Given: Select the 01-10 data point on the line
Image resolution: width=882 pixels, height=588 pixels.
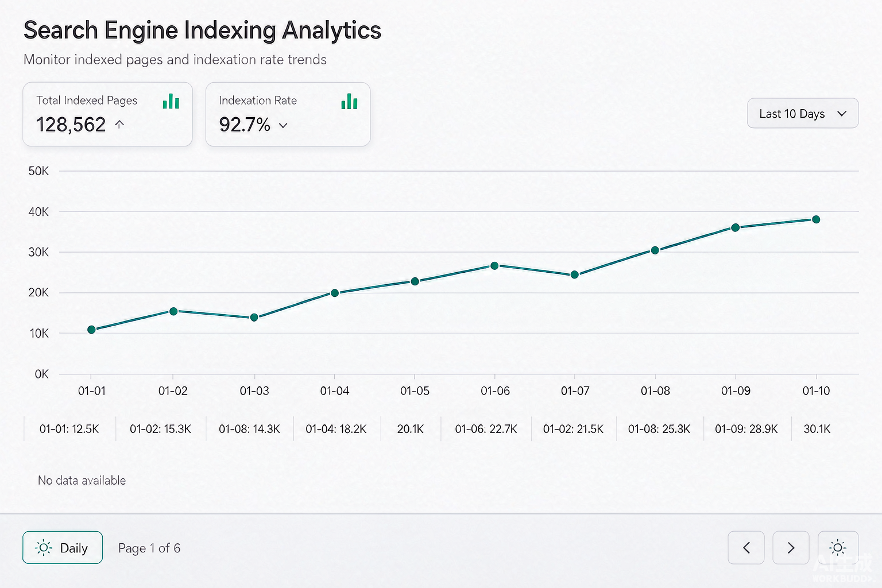Looking at the screenshot, I should [816, 219].
